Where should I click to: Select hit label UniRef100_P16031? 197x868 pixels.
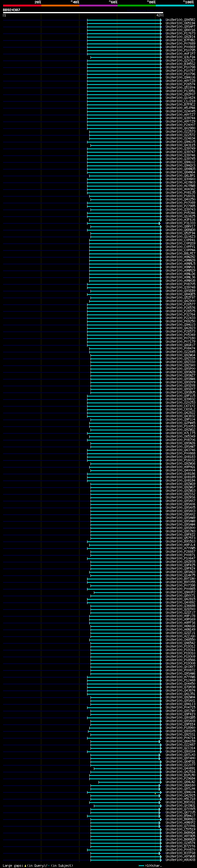tap(180, 196)
